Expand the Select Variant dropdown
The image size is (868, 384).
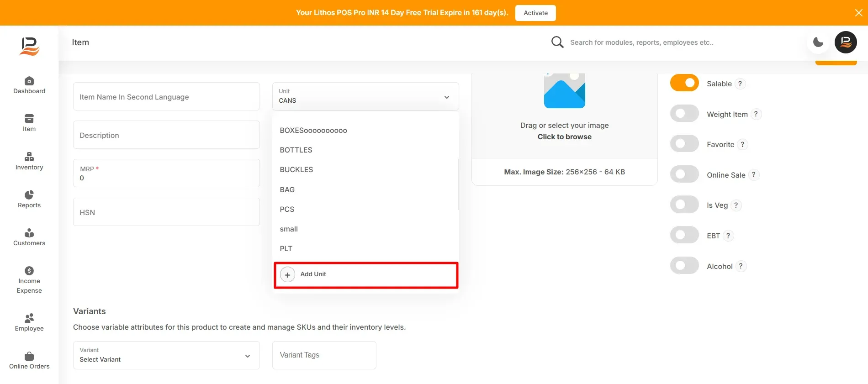click(x=166, y=355)
